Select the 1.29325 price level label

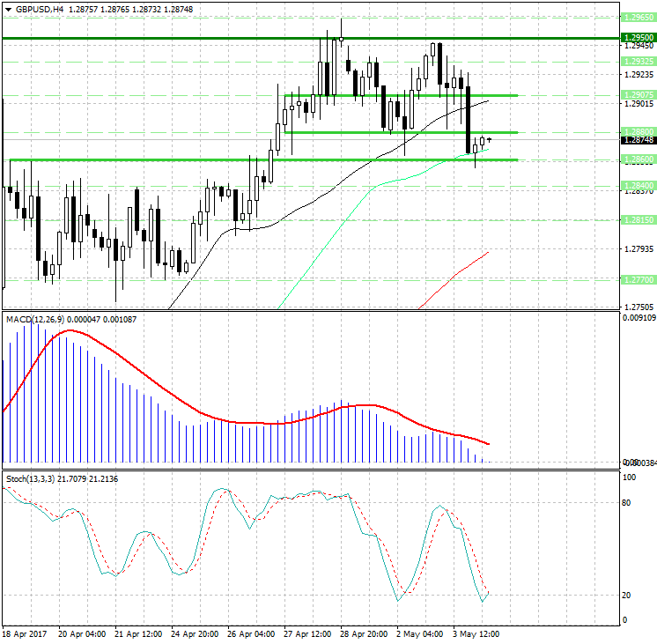[637, 62]
